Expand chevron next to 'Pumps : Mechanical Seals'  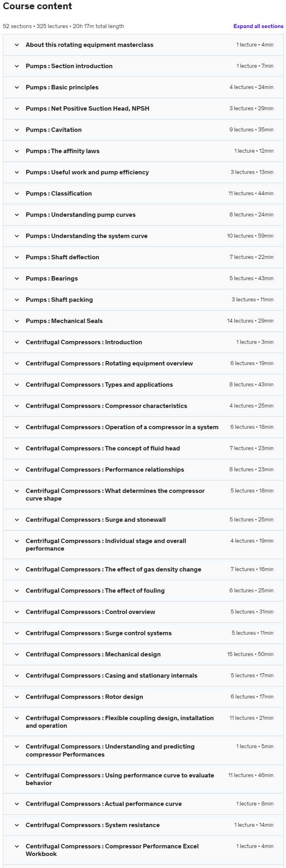(17, 321)
